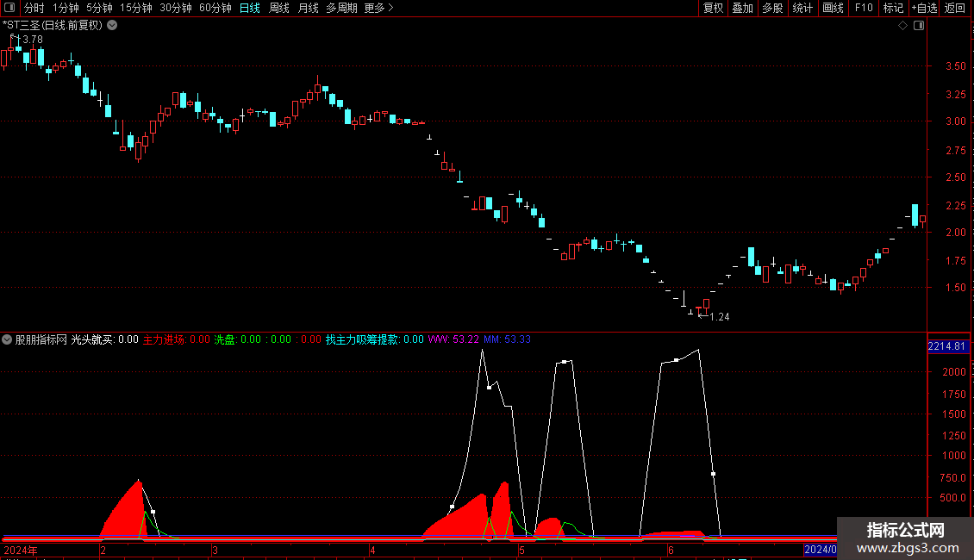
Task: Switch to 周线 weekly chart
Action: coord(279,8)
